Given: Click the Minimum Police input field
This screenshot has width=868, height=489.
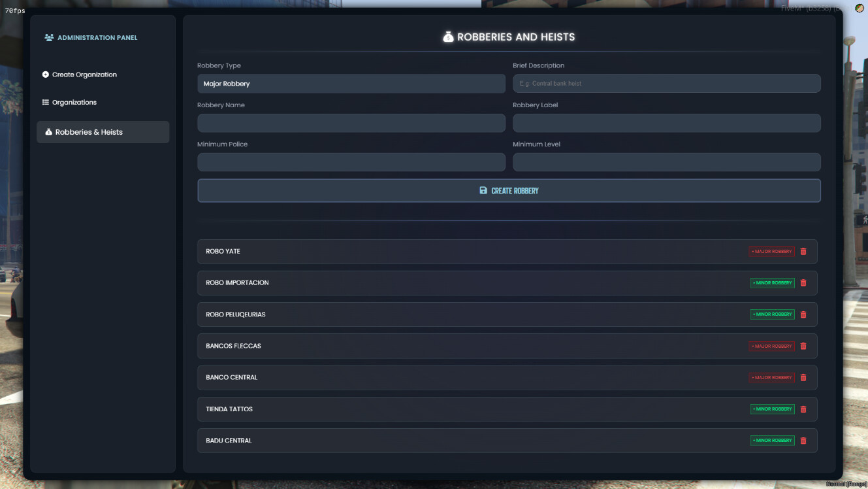Looking at the screenshot, I should coord(351,161).
